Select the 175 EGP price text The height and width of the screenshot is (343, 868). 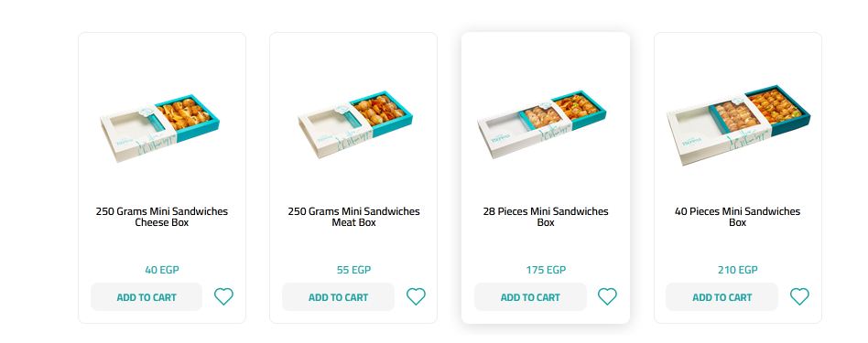(x=546, y=270)
